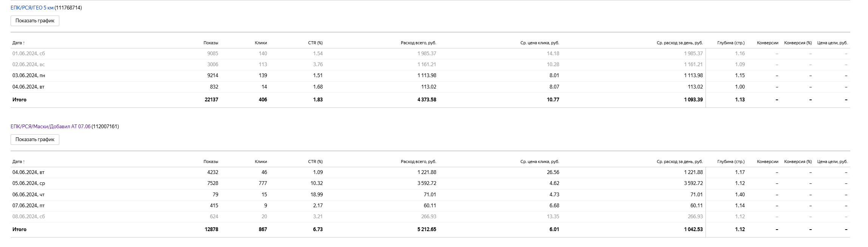
Task: Sort the ГЕО 5 км table by CTR (%)
Action: tap(315, 43)
